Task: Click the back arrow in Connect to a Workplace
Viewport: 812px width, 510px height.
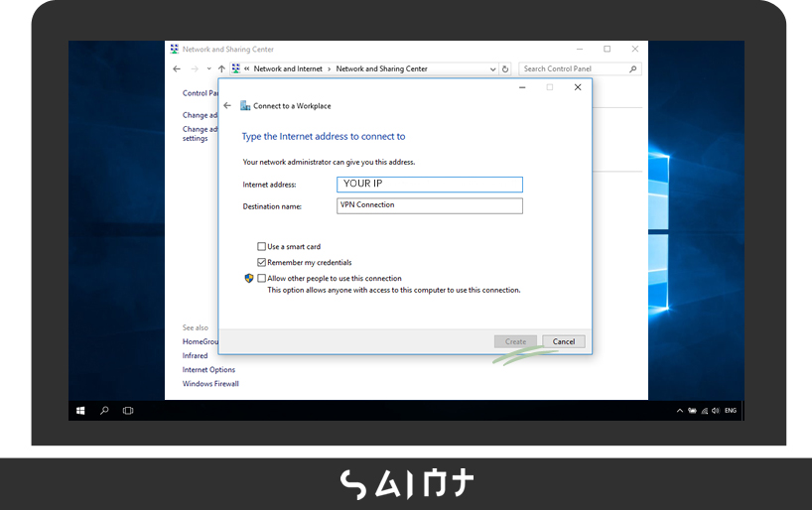Action: pos(227,105)
